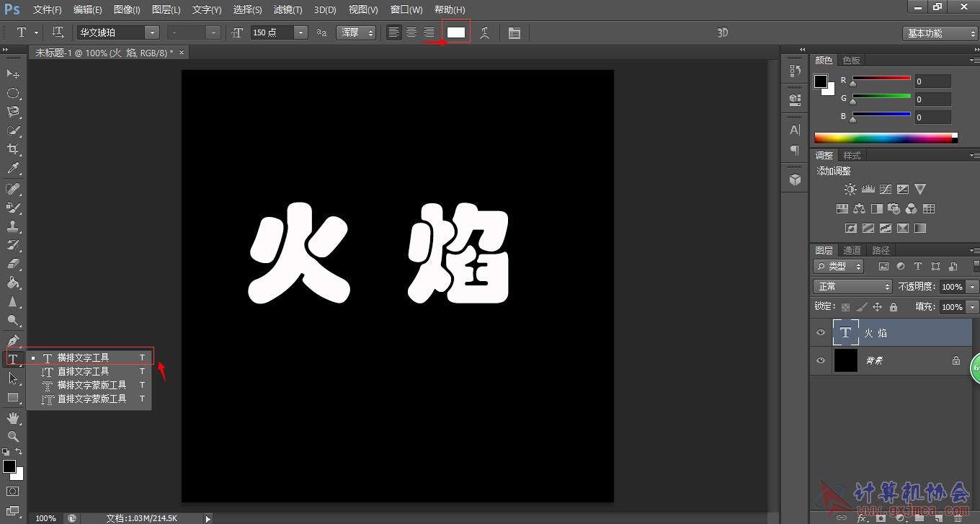Select the Crop tool
This screenshot has width=980, height=524.
pyautogui.click(x=13, y=149)
